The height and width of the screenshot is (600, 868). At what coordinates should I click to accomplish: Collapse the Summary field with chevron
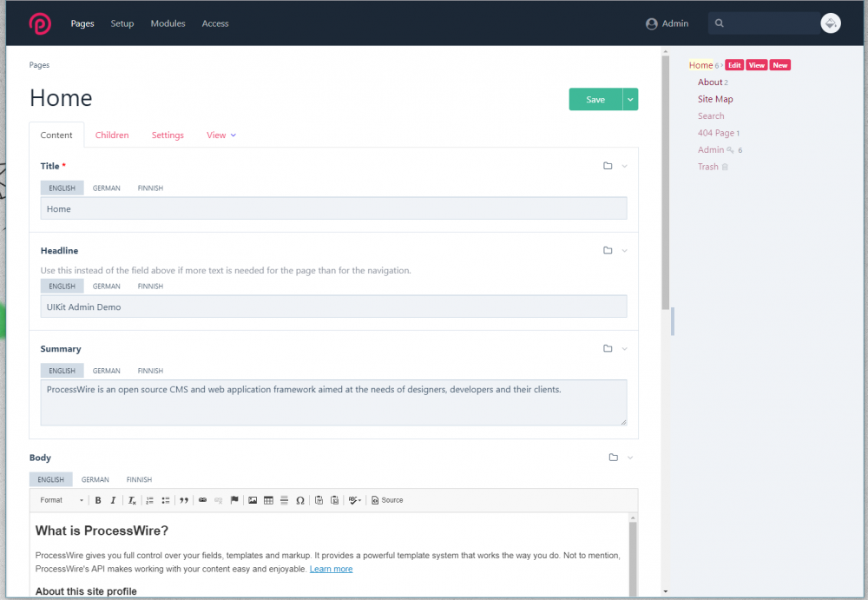[x=624, y=349]
